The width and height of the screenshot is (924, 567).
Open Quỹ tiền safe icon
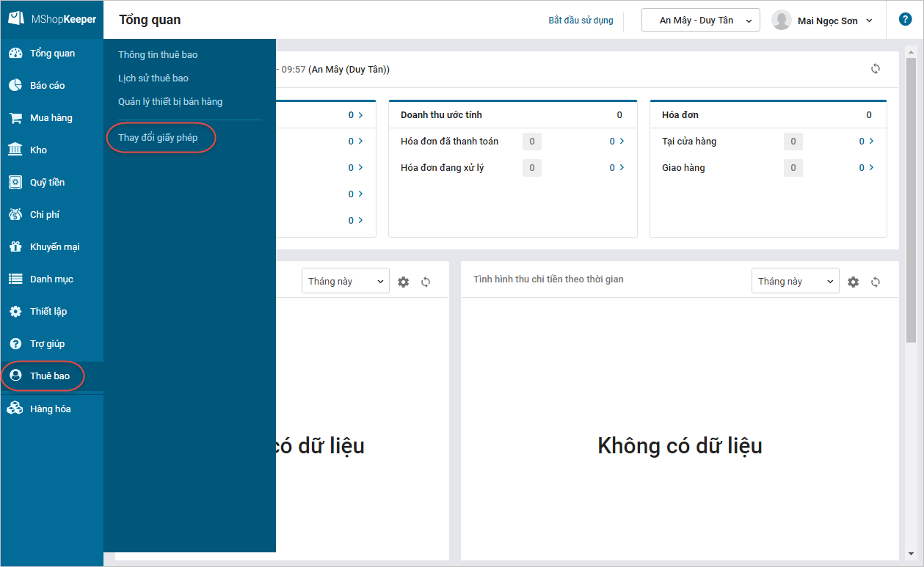(x=15, y=183)
